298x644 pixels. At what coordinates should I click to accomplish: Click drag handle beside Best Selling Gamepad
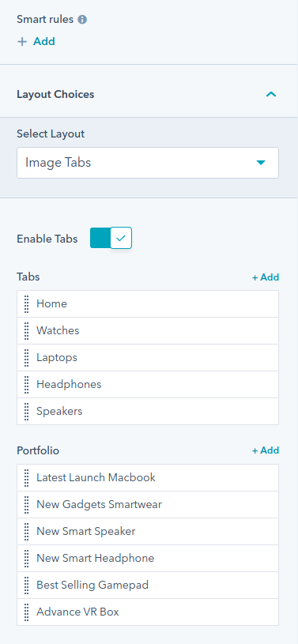26,586
